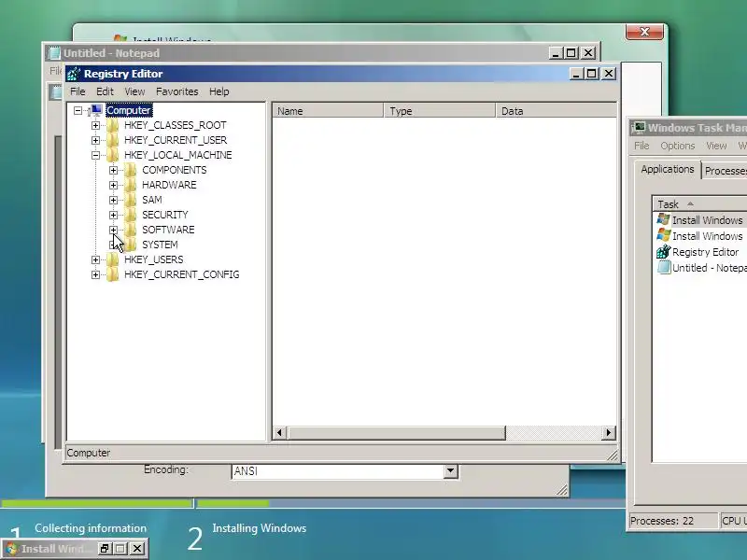Open Registry Editor View menu
Image resolution: width=747 pixels, height=560 pixels.
pos(134,91)
